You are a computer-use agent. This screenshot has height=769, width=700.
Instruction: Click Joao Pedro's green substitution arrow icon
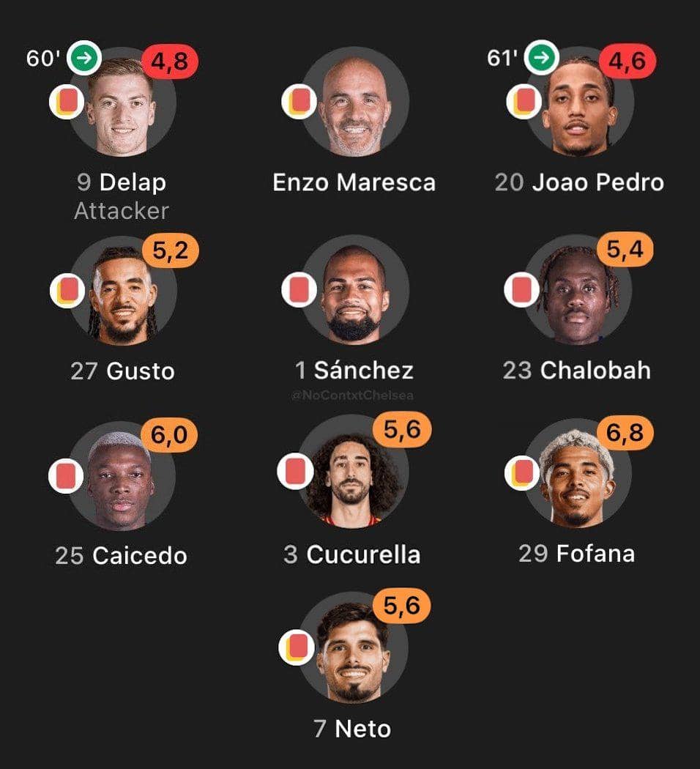tap(542, 59)
